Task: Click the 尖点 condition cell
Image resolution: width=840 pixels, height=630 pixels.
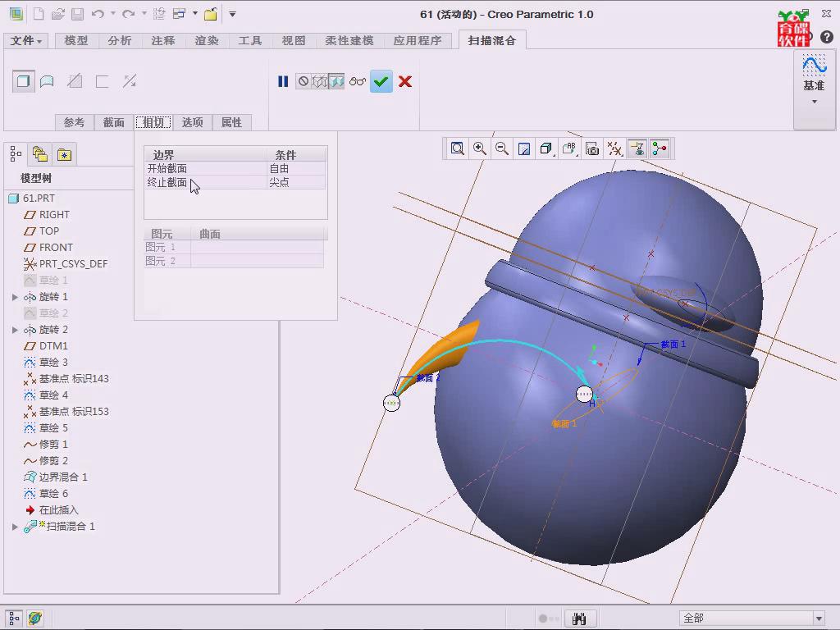Action: (x=296, y=183)
